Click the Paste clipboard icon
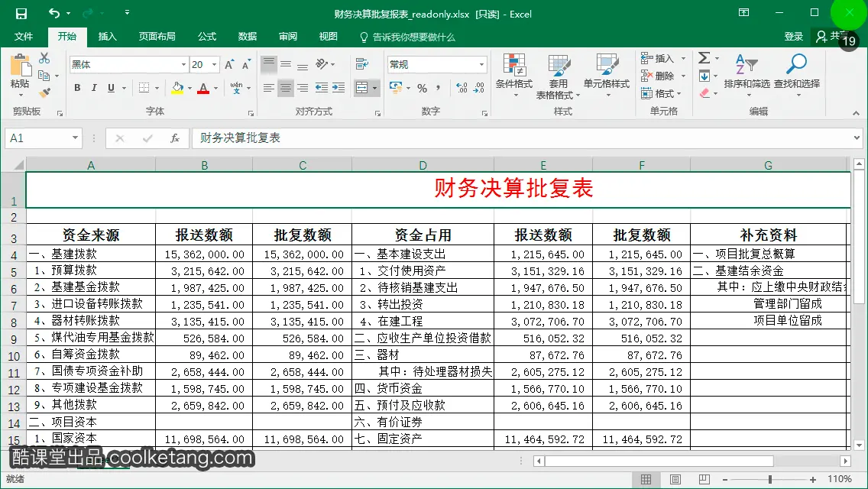Image resolution: width=868 pixels, height=489 pixels. [20, 66]
